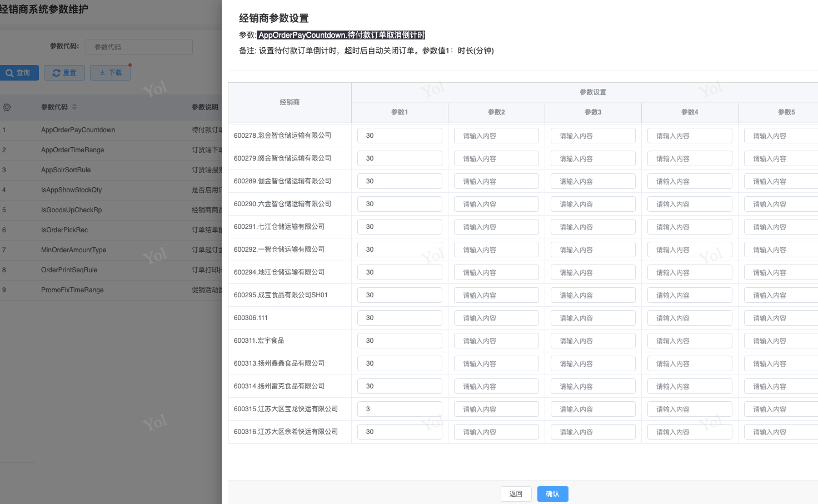
Task: Sort by 参数代码 column arrows
Action: pyautogui.click(x=74, y=107)
